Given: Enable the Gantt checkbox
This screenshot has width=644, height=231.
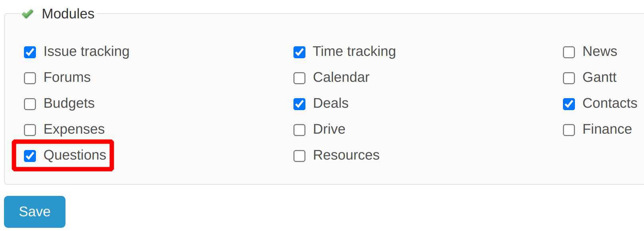Looking at the screenshot, I should [x=569, y=78].
